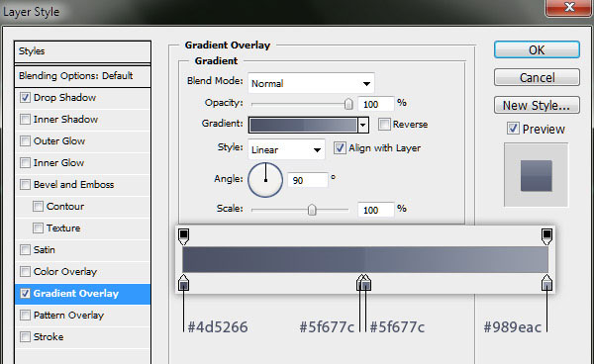Click the Angle value input field
Viewport: 594px width, 364px height.
[x=308, y=180]
